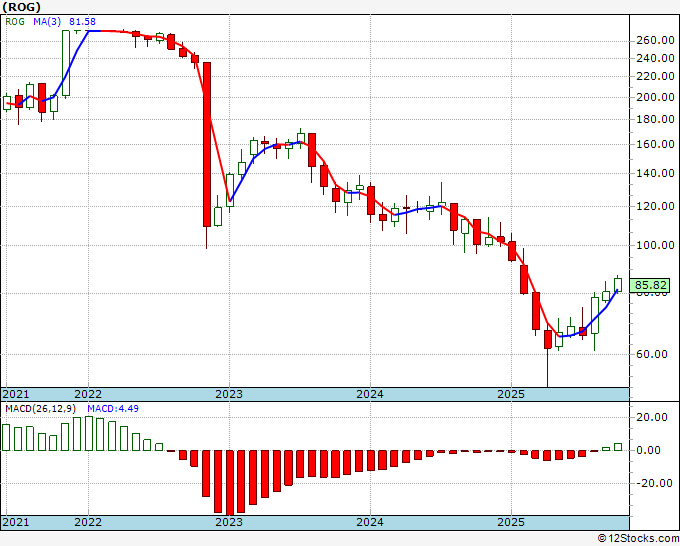This screenshot has height=546, width=680.
Task: Click the (ROG) chart title
Action: coord(22,7)
